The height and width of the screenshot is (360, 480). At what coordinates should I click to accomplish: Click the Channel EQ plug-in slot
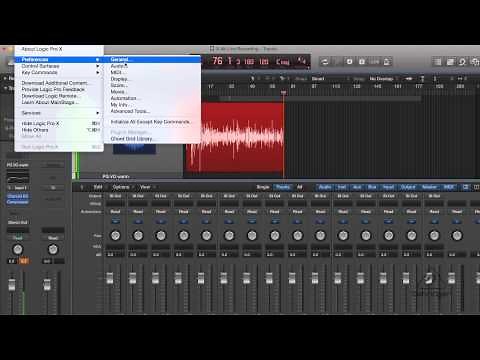(18, 196)
